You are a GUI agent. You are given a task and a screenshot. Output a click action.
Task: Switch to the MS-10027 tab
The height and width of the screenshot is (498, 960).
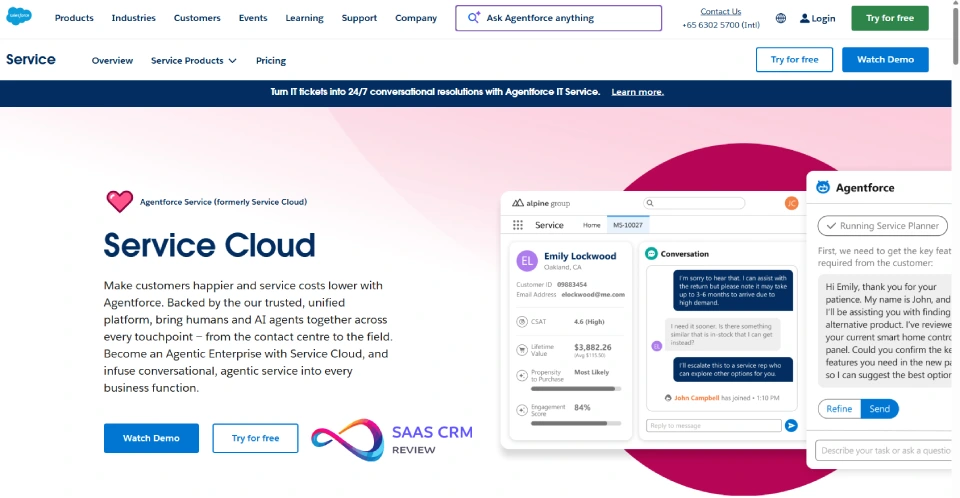tap(629, 225)
